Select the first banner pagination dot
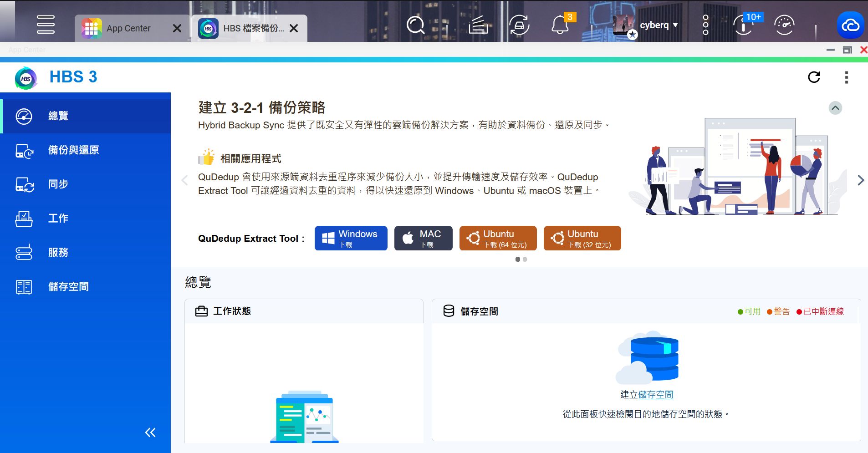Screen dimensions: 868x453 click(x=517, y=259)
